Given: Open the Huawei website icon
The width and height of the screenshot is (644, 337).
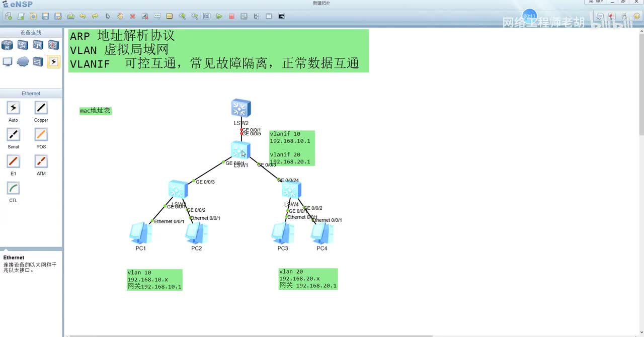Looking at the screenshot, I should tap(612, 16).
